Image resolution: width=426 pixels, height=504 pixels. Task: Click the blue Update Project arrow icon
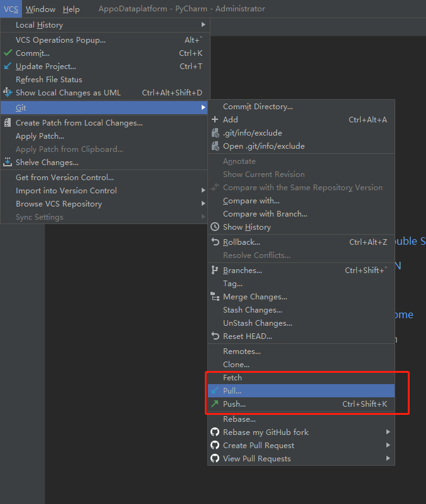[8, 66]
